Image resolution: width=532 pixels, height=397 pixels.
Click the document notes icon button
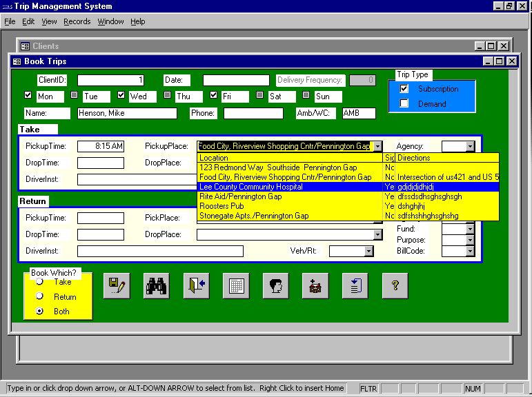(355, 286)
